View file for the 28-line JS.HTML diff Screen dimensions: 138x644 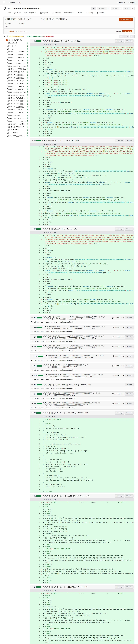tap(129, 587)
